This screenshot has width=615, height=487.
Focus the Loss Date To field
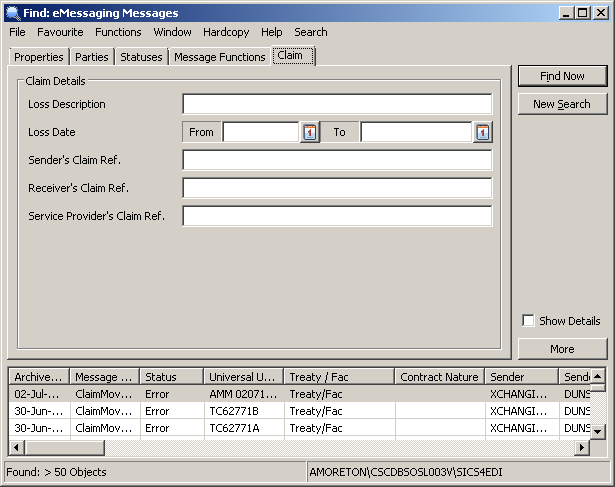click(x=416, y=132)
